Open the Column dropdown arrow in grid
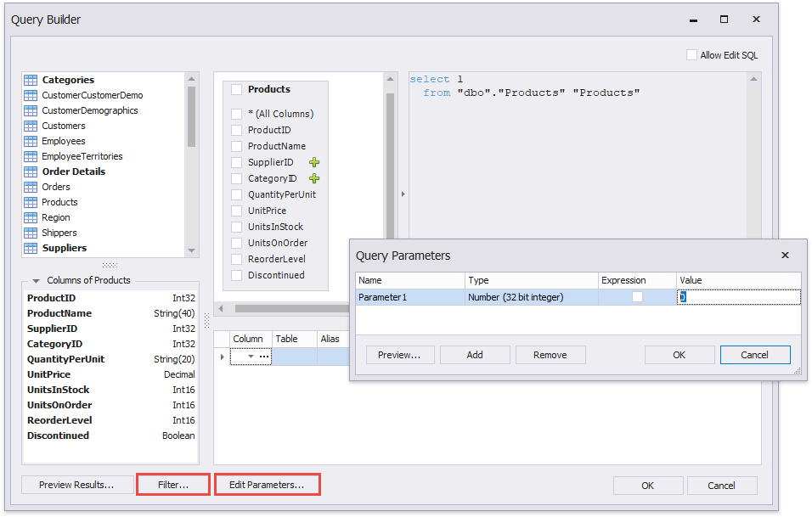The width and height of the screenshot is (812, 517). (251, 357)
